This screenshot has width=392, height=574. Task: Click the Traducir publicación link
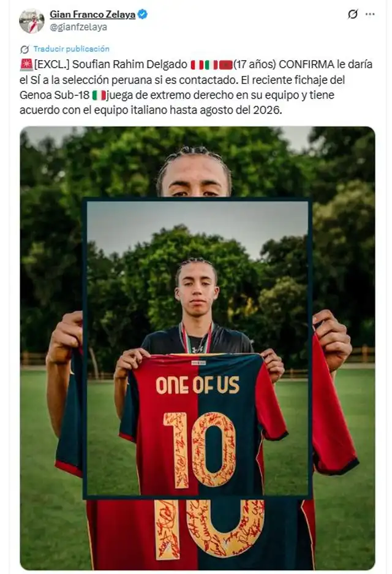click(x=71, y=48)
